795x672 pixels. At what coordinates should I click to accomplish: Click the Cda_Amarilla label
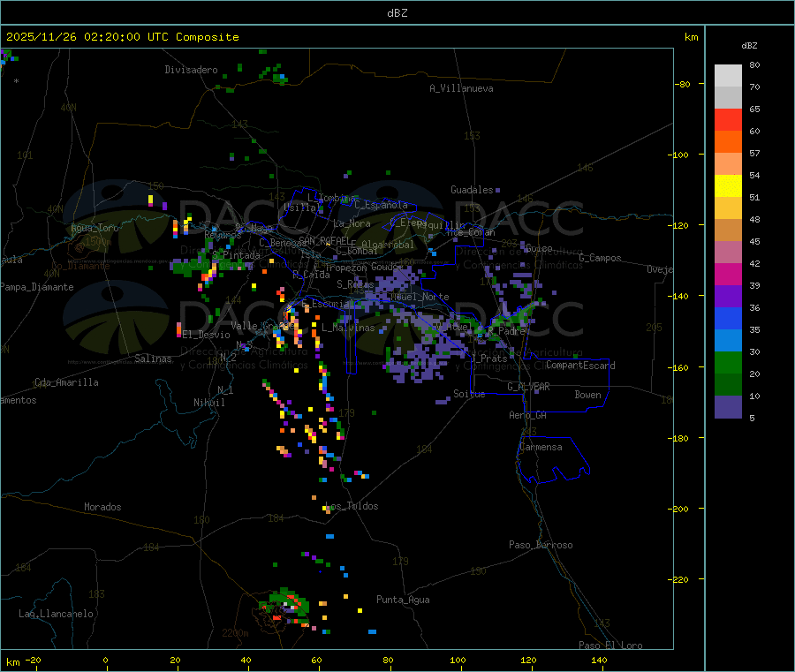66,382
